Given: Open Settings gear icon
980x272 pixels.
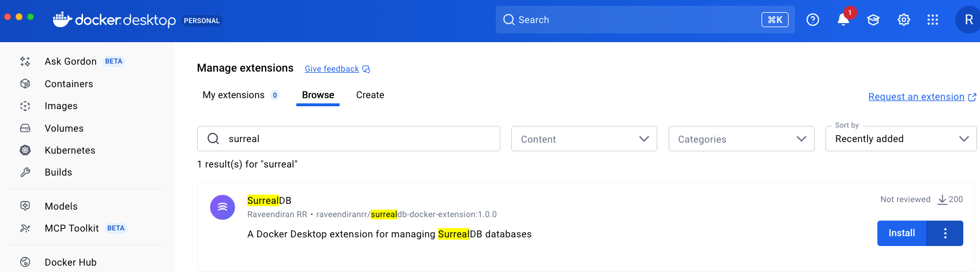Looking at the screenshot, I should point(904,20).
